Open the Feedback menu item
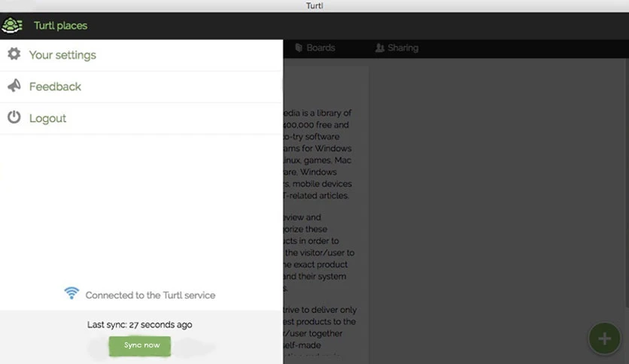629x364 pixels. (x=141, y=87)
